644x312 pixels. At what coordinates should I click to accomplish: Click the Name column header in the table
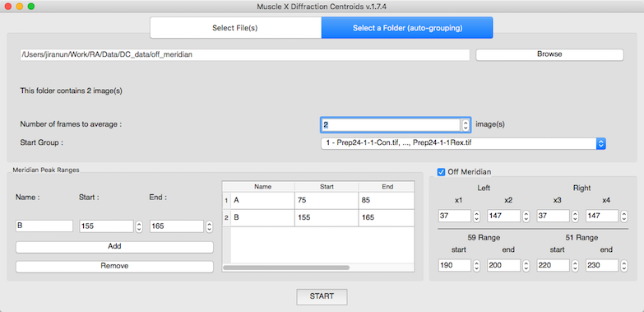263,187
